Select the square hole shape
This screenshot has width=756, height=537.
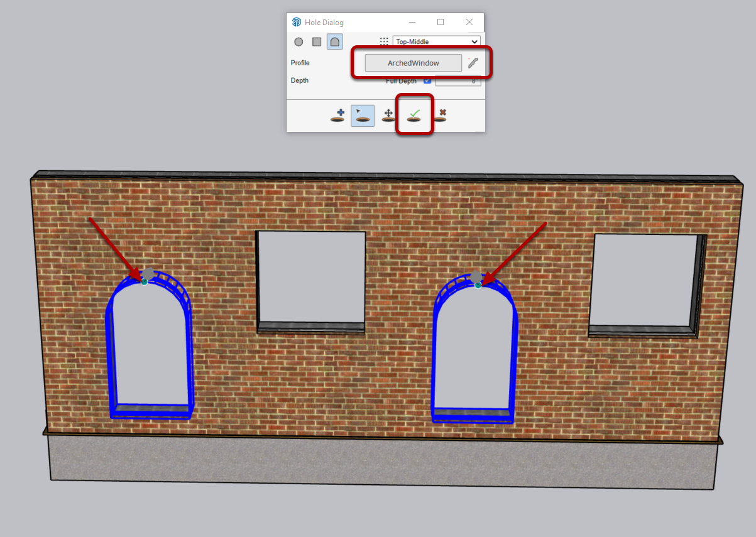pyautogui.click(x=317, y=42)
